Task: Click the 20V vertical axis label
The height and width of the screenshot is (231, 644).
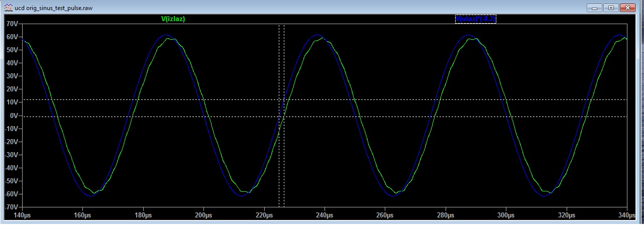Action: (x=12, y=89)
